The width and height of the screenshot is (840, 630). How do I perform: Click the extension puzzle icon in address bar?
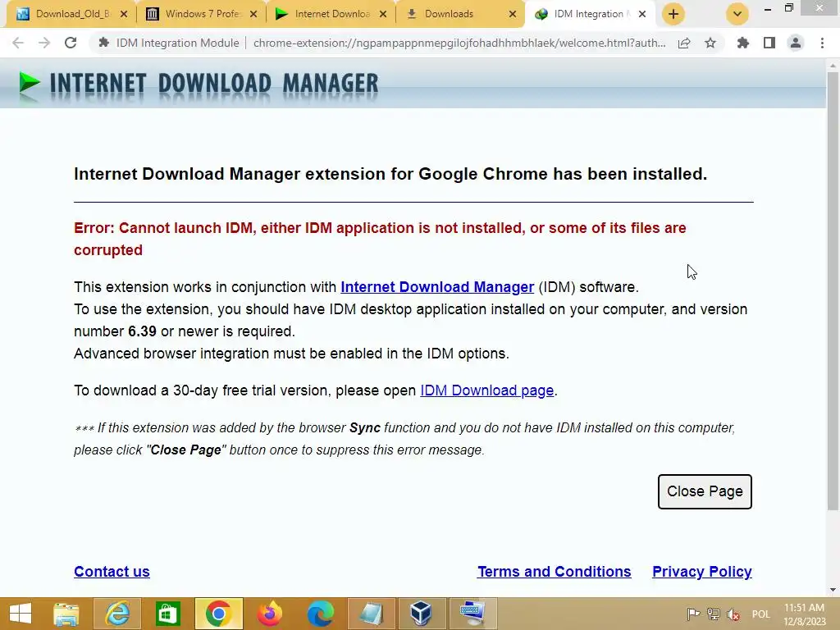coord(104,43)
